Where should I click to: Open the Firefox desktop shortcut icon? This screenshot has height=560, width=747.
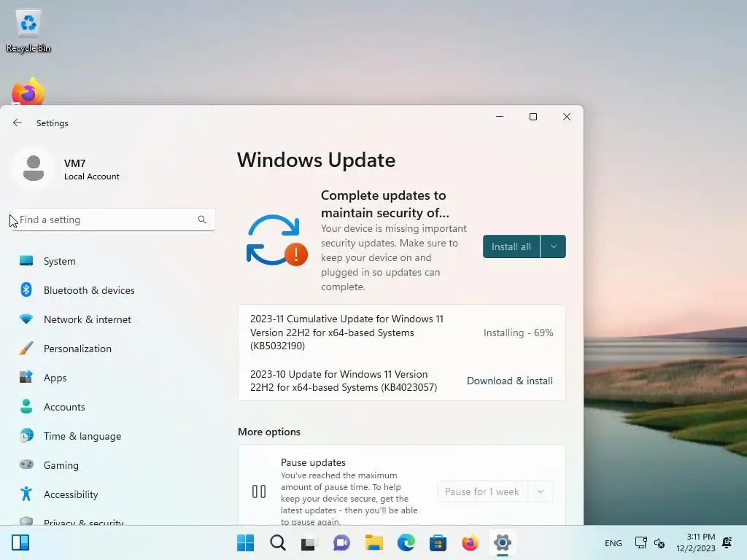pos(28,91)
